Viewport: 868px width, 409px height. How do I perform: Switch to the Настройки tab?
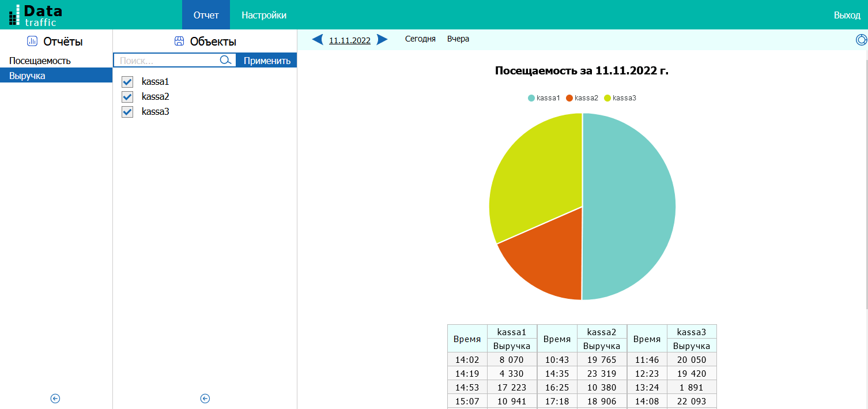point(263,15)
